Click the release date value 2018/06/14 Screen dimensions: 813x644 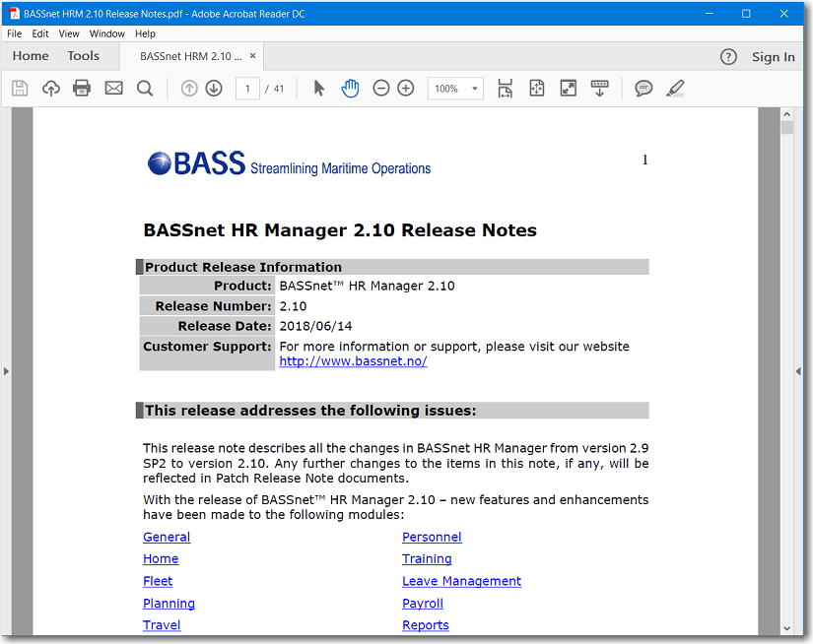(x=315, y=326)
